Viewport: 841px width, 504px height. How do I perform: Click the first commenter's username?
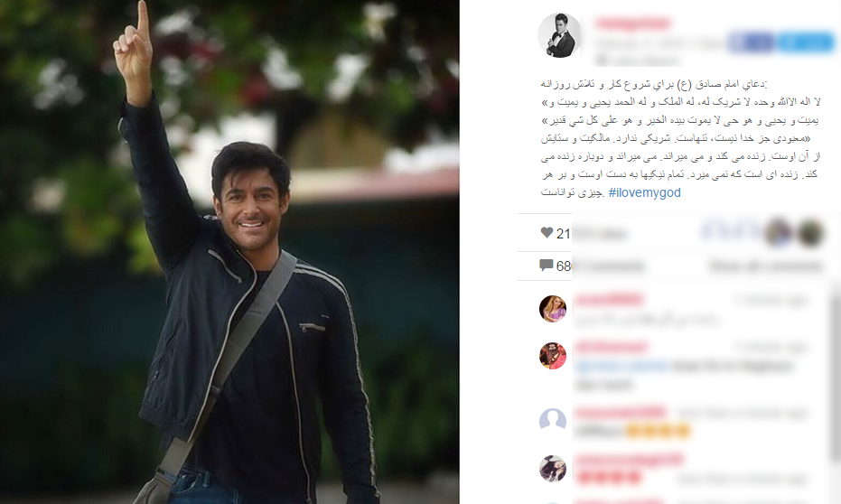pos(609,300)
